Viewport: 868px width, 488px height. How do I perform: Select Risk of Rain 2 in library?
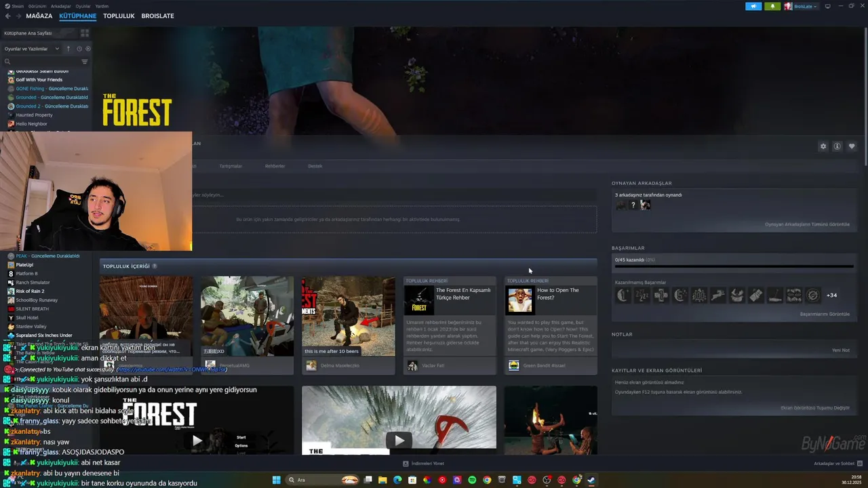pyautogui.click(x=30, y=291)
